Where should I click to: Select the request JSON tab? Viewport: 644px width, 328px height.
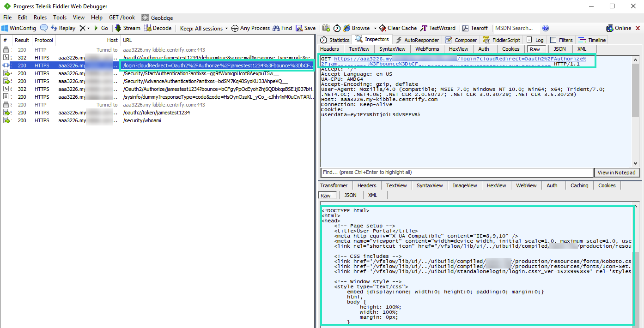point(559,49)
